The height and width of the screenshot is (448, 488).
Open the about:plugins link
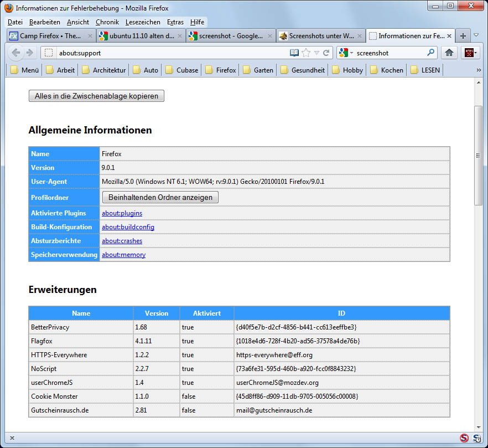tap(122, 213)
